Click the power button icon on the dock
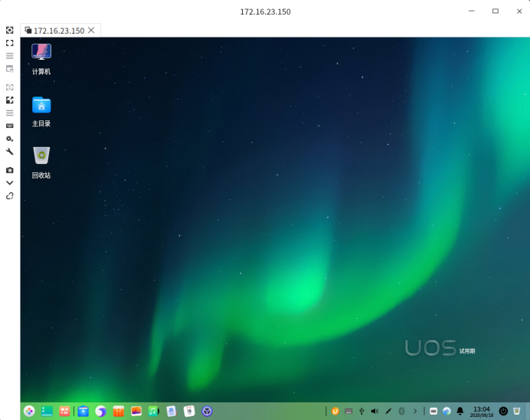This screenshot has width=530, height=420. point(503,412)
